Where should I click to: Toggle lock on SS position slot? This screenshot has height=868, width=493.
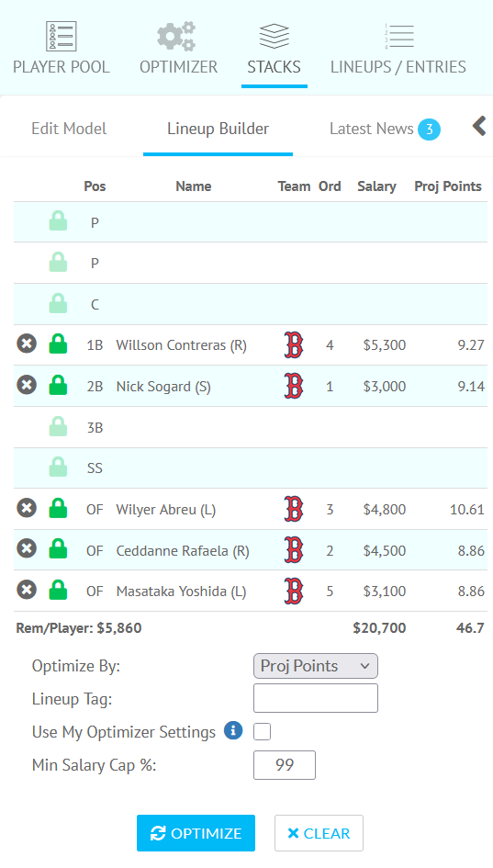coord(58,468)
